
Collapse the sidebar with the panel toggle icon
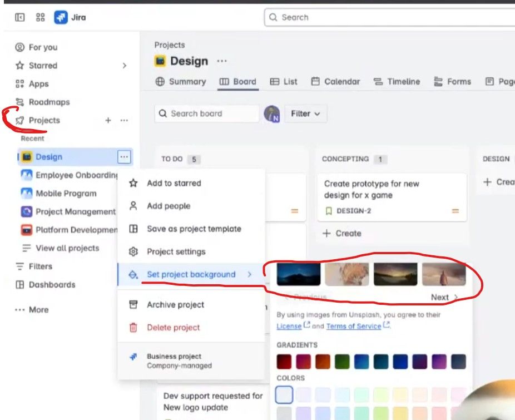[x=19, y=17]
